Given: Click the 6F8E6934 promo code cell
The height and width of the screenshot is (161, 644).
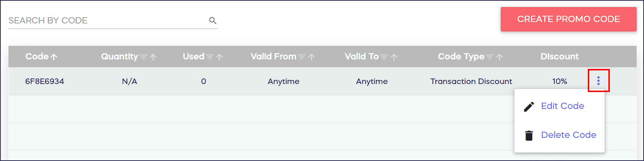Looking at the screenshot, I should click(x=44, y=81).
